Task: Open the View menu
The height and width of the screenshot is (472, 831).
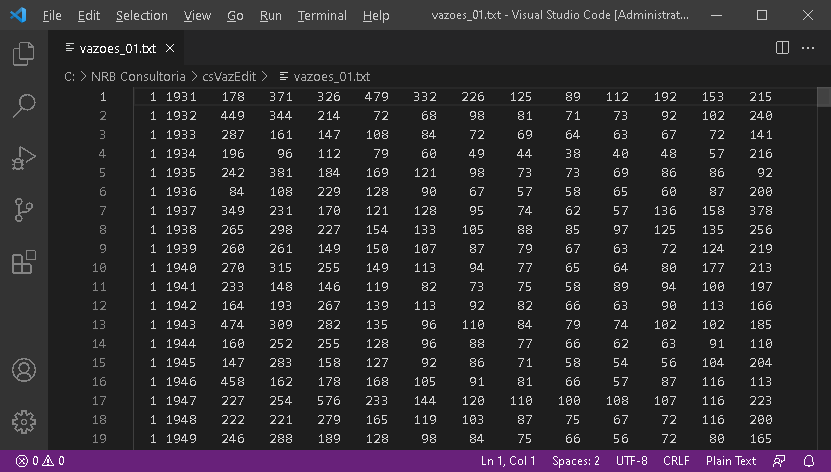Action: [197, 15]
